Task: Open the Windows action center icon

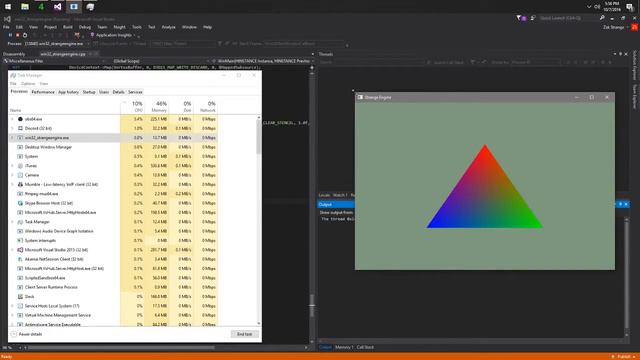Action: 630,7
